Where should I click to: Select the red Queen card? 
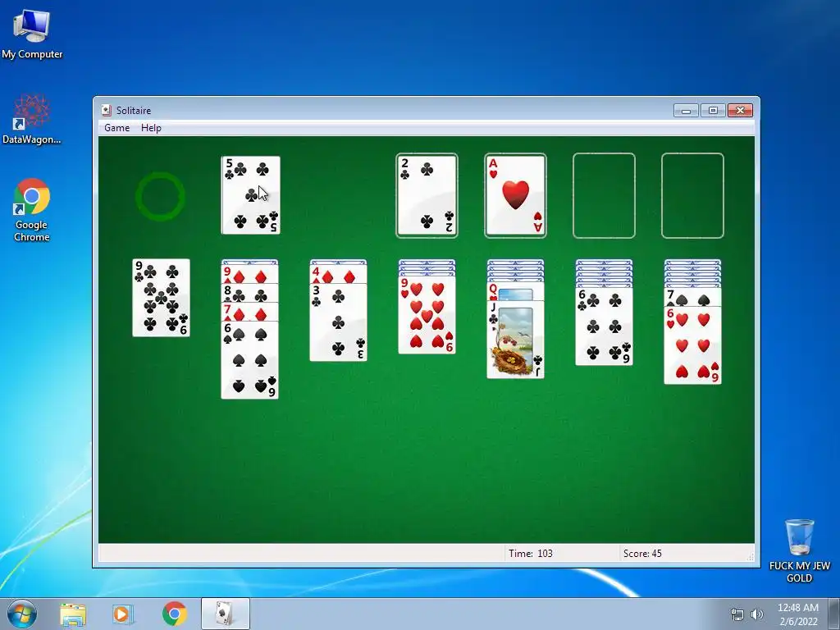515,291
